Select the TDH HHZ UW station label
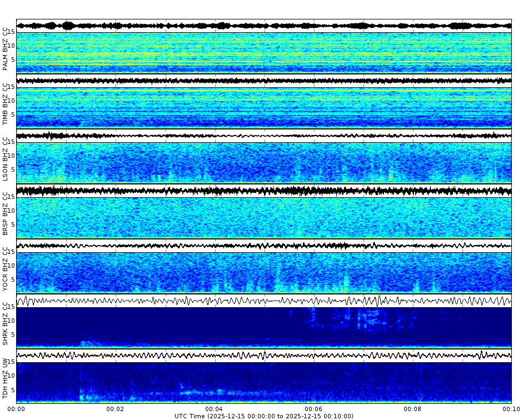This screenshot has width=528, height=420. pos(6,378)
